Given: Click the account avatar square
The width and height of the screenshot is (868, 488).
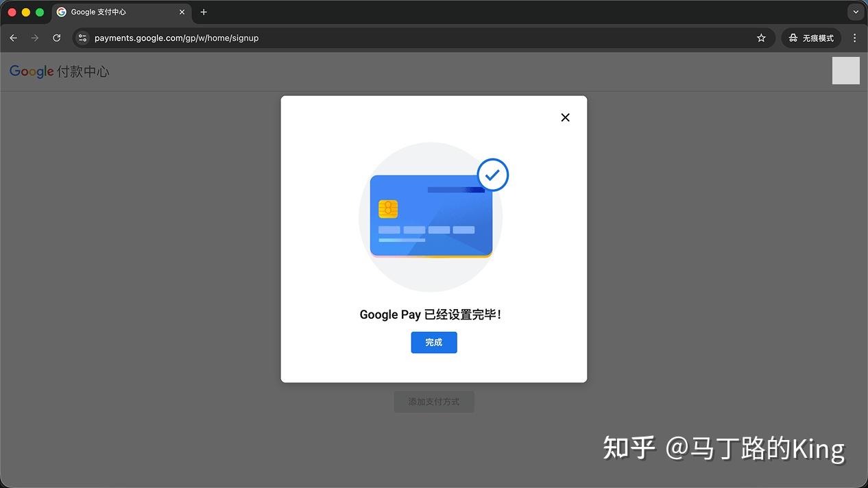Looking at the screenshot, I should click(846, 71).
